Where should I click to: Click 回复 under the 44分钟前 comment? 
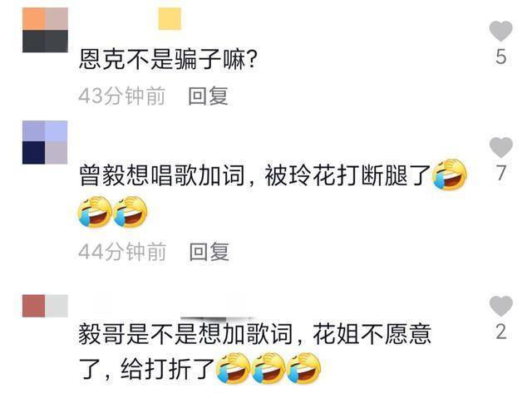pyautogui.click(x=209, y=252)
